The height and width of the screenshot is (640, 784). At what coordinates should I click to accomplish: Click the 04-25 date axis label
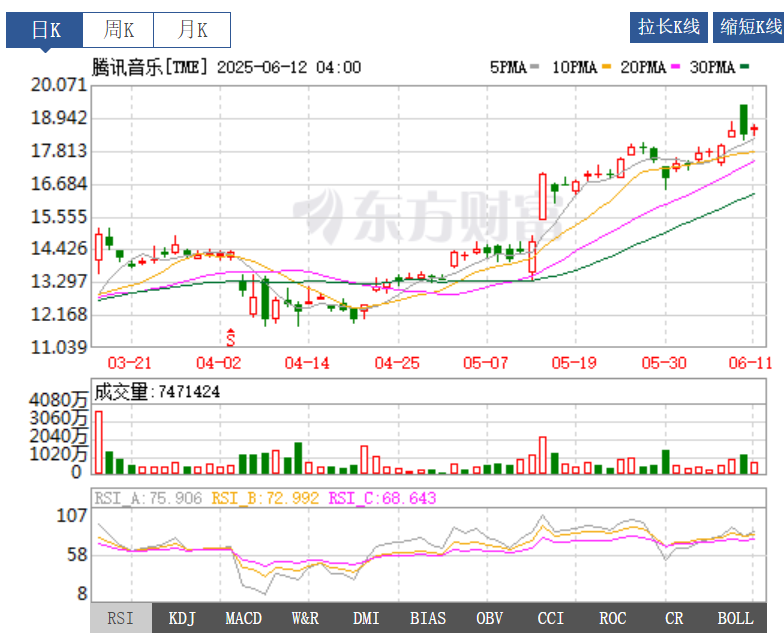[x=397, y=363]
